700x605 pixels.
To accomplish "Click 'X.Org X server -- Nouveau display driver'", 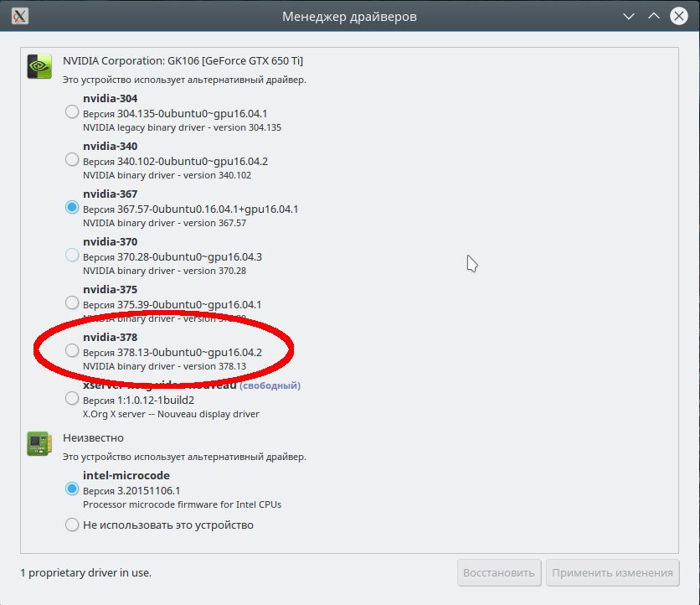I will (x=171, y=415).
